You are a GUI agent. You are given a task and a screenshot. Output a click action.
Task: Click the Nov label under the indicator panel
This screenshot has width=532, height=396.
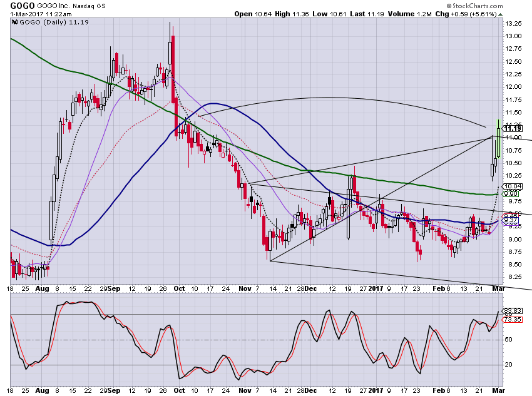coord(245,390)
